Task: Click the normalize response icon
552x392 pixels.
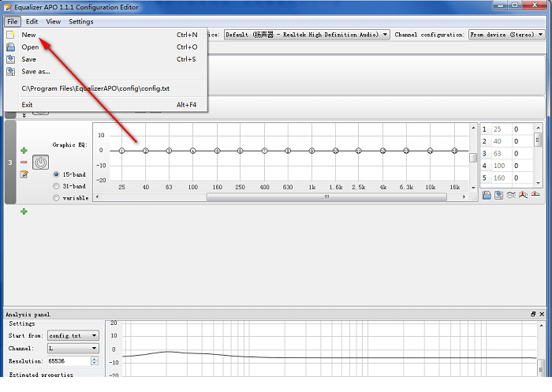Action: coord(523,195)
